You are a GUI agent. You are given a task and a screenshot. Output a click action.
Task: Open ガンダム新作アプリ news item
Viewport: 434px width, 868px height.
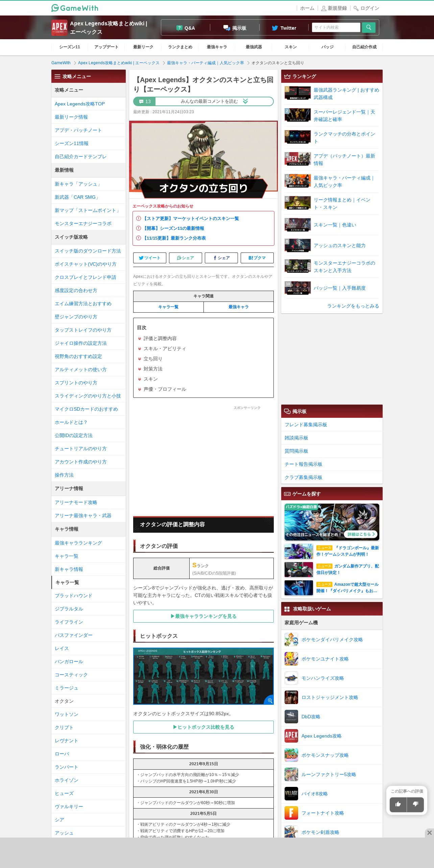click(332, 570)
